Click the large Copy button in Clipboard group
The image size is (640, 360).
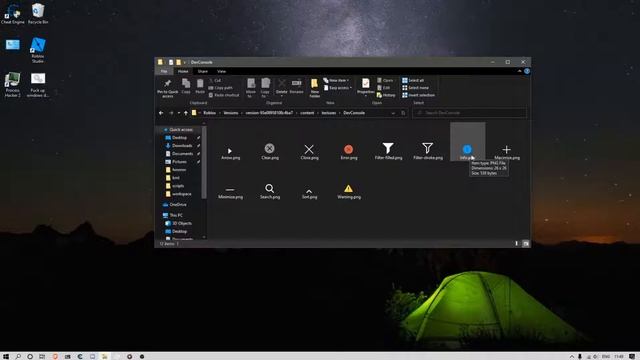pyautogui.click(x=186, y=87)
